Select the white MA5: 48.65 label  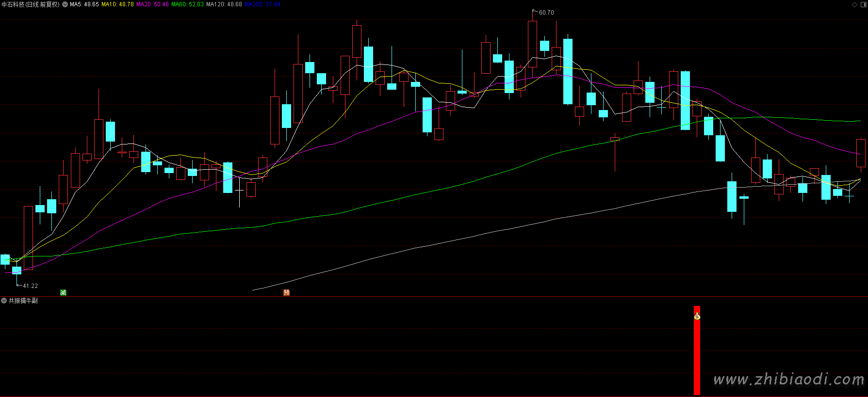(84, 4)
